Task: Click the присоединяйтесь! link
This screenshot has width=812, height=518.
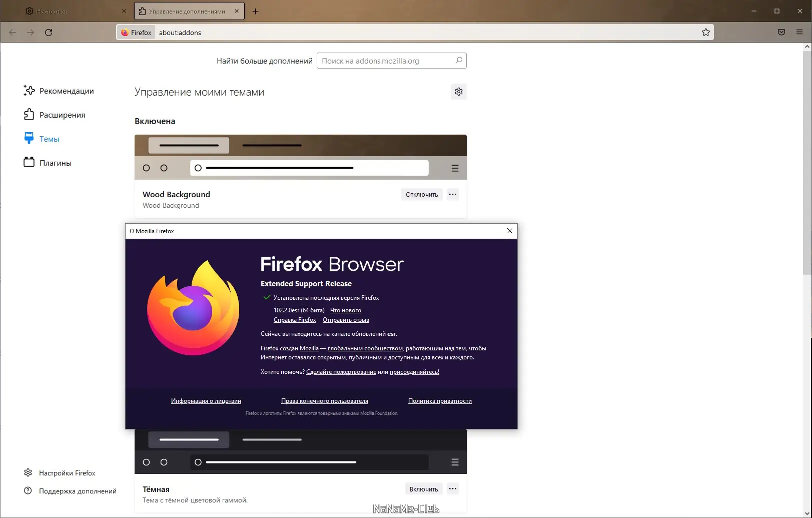Action: point(414,372)
